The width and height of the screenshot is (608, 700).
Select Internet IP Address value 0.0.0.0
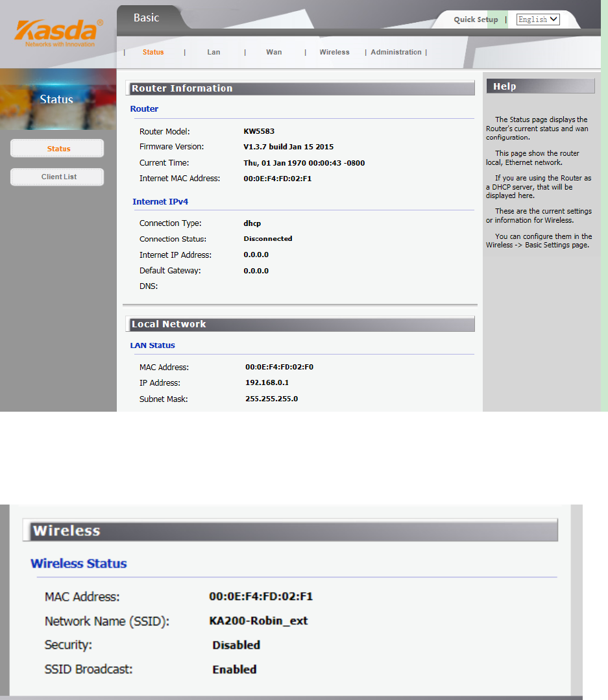(256, 255)
